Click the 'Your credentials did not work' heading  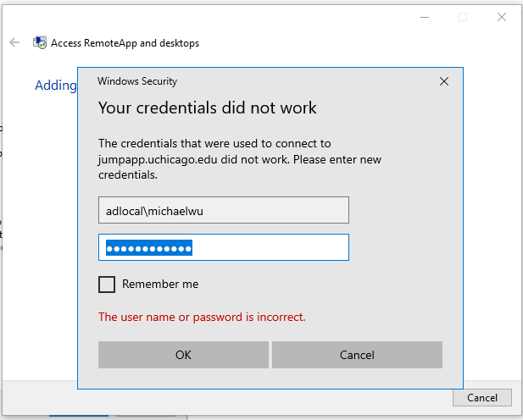[x=208, y=108]
